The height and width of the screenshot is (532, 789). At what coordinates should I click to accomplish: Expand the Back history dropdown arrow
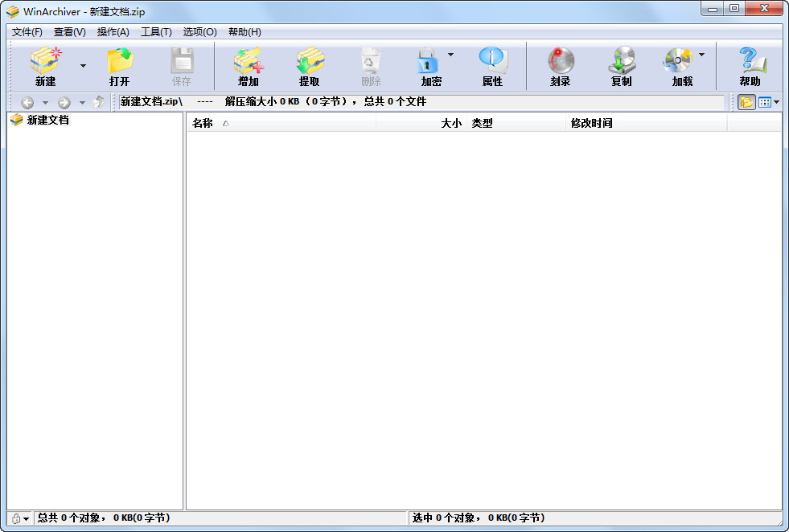(x=45, y=103)
